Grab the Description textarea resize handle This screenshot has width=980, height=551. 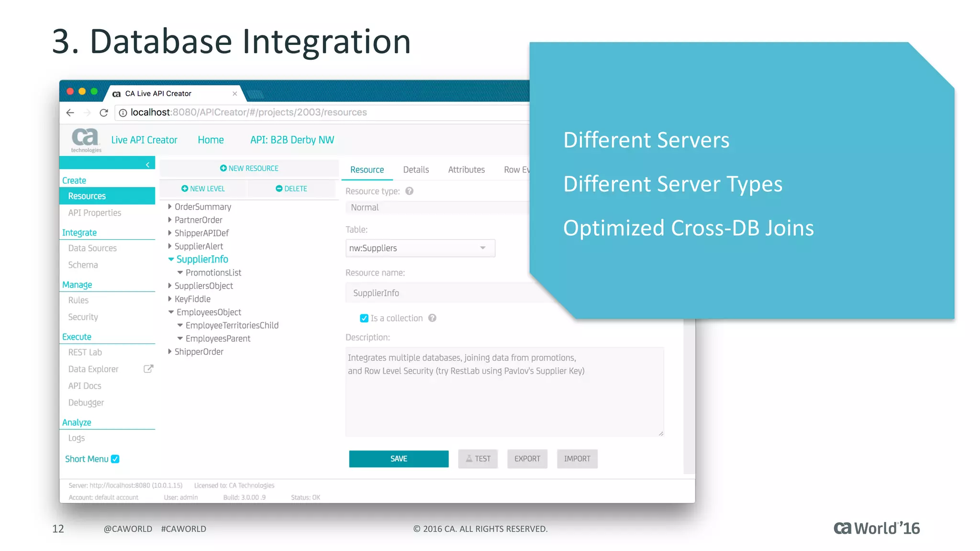[661, 433]
